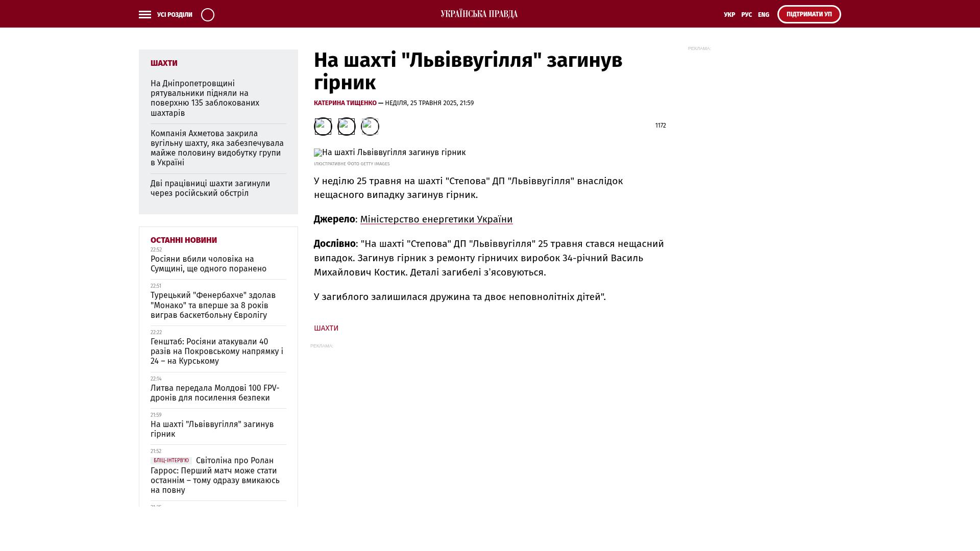Open article about Akhmetov company closing mine

[217, 148]
